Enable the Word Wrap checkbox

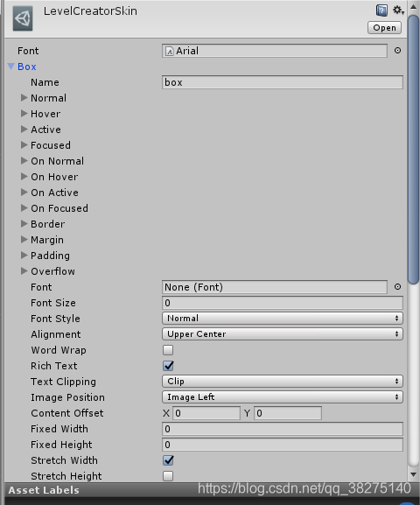[168, 350]
